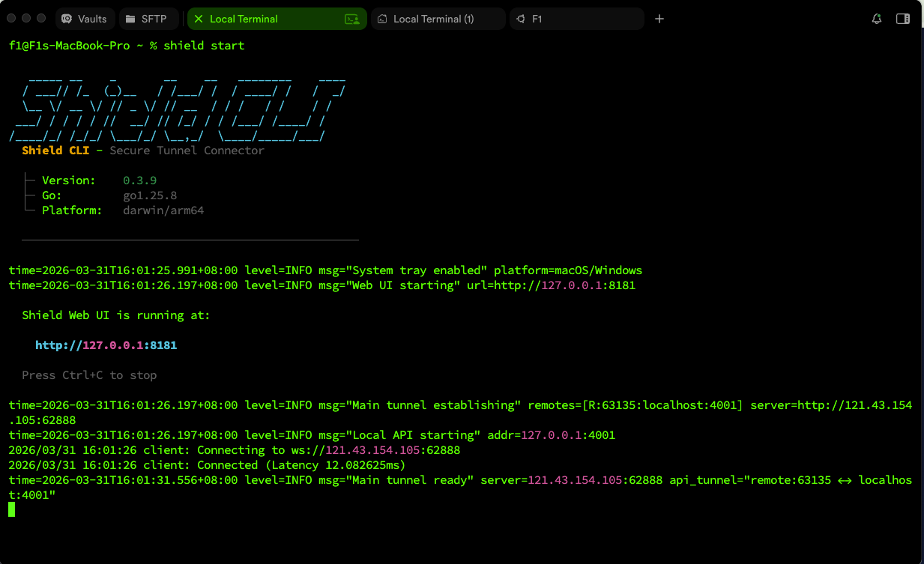
Task: Click 'Secure Tunnel Connector' text
Action: tap(187, 151)
